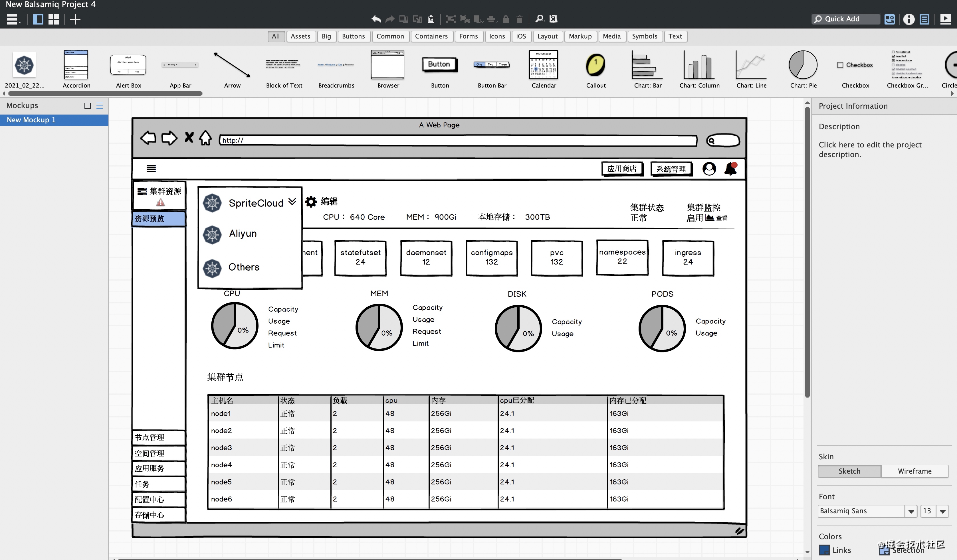
Task: Click the Paste clipboard icon
Action: (x=431, y=19)
